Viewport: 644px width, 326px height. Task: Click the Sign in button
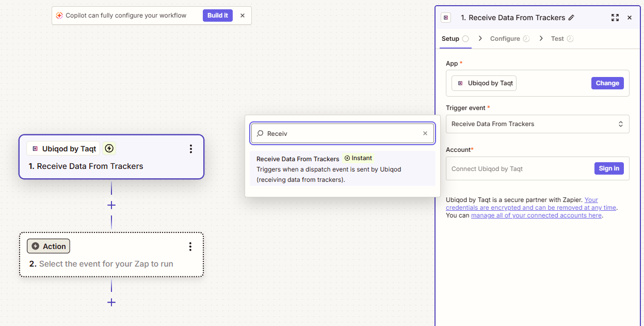coord(609,168)
